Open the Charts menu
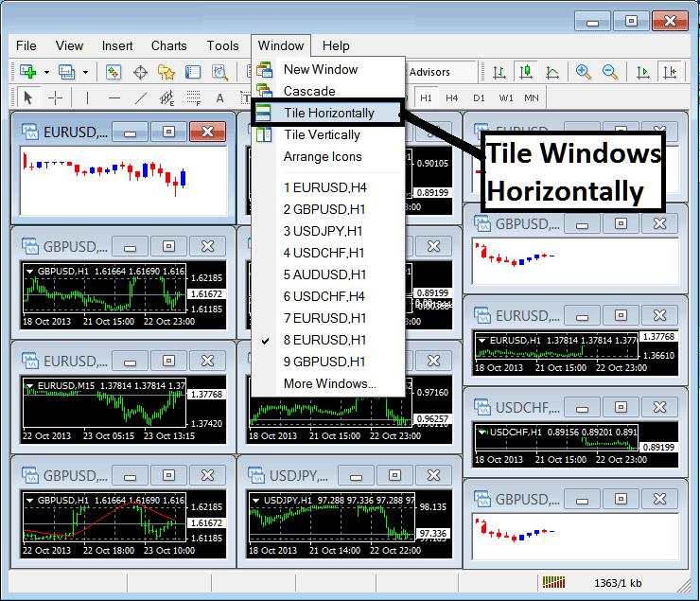The width and height of the screenshot is (700, 601). 168,45
